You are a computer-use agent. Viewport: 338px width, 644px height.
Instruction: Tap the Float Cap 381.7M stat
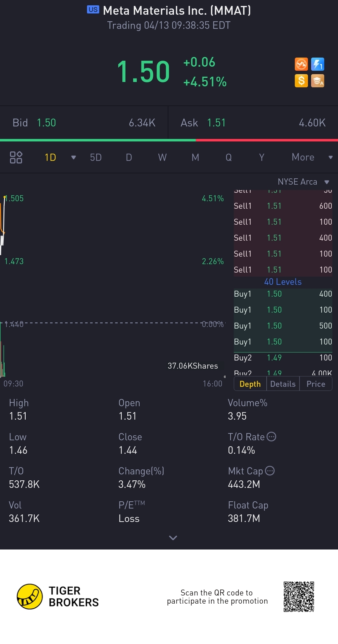point(248,512)
